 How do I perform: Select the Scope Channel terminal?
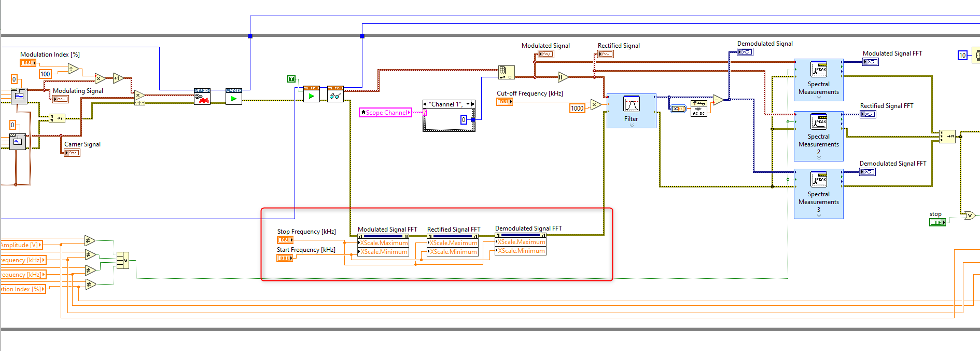385,112
